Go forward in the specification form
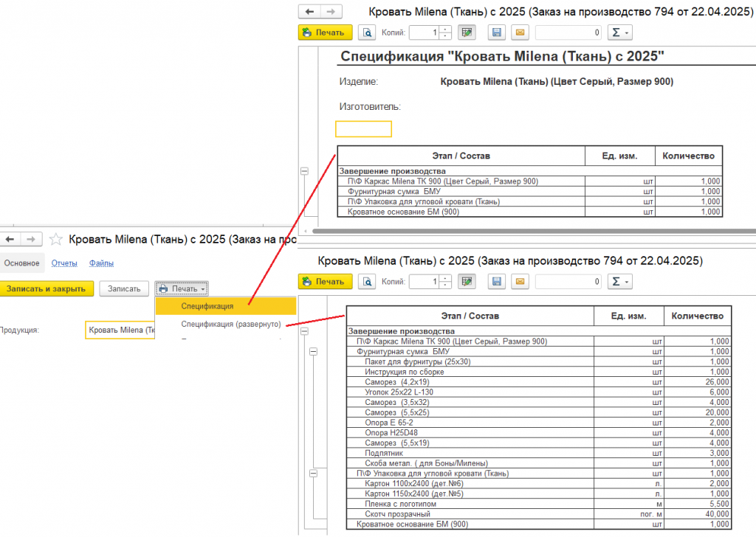This screenshot has height=537, width=756. pos(31,239)
